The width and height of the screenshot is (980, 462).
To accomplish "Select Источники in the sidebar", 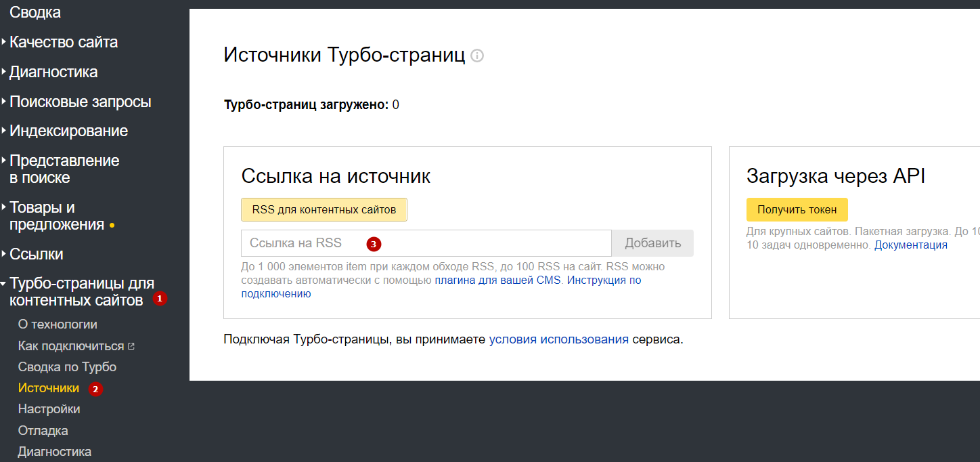I will coord(49,388).
